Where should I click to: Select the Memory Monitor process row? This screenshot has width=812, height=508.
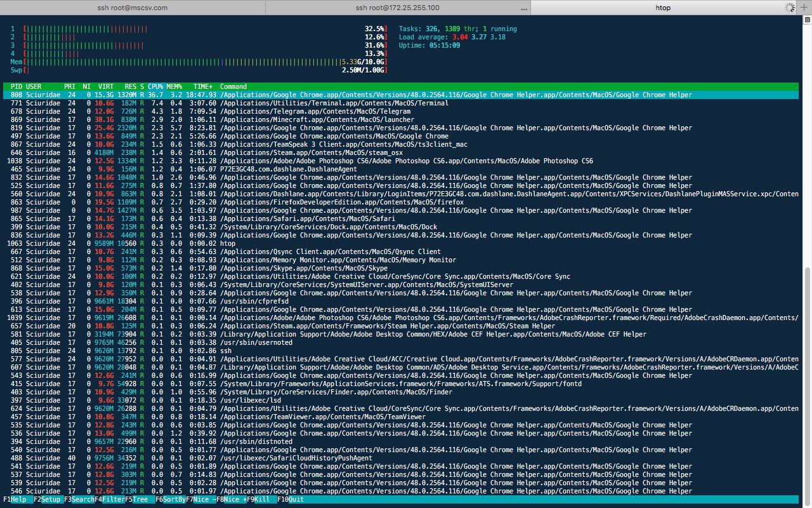pyautogui.click(x=401, y=260)
